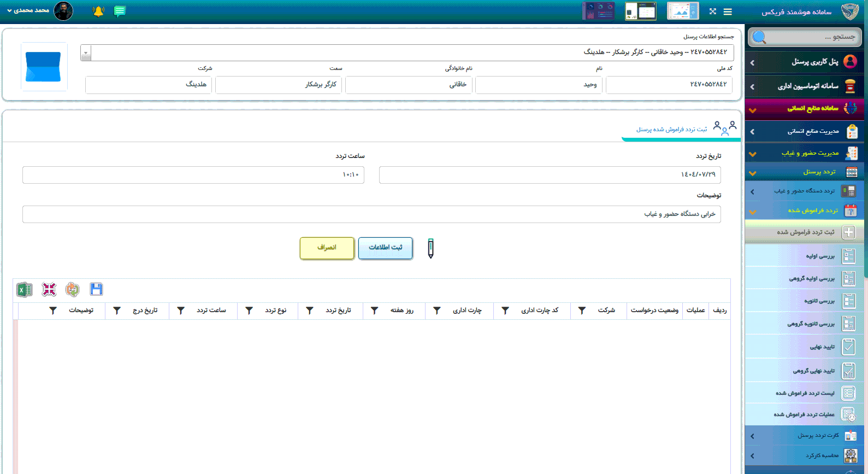Image resolution: width=868 pixels, height=474 pixels.
Task: Toggle fullscreen with the expand arrows icon
Action: click(712, 11)
